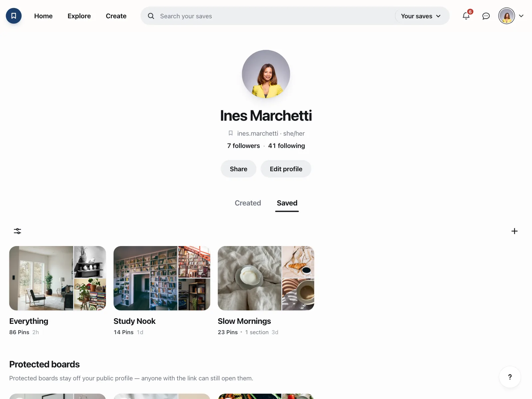
Task: Click the Study Nook board title
Action: click(134, 321)
